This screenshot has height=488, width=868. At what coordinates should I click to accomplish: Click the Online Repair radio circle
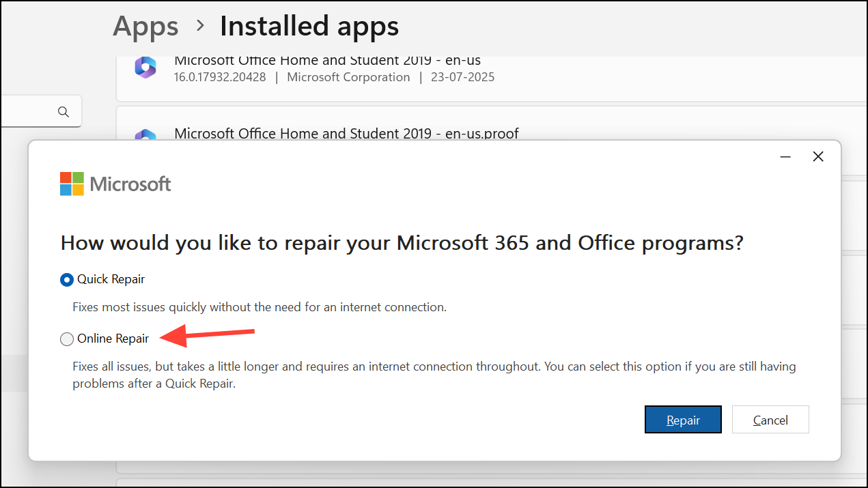tap(66, 339)
